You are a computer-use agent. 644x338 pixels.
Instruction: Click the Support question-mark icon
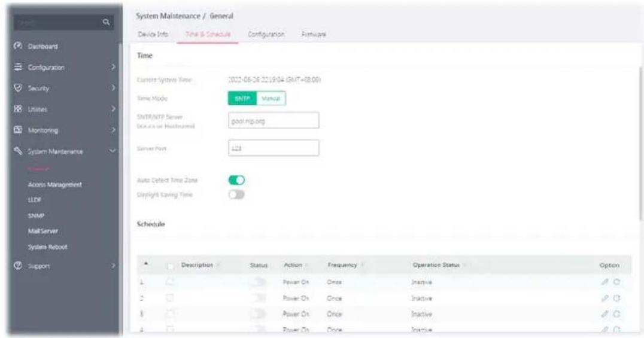18,266
